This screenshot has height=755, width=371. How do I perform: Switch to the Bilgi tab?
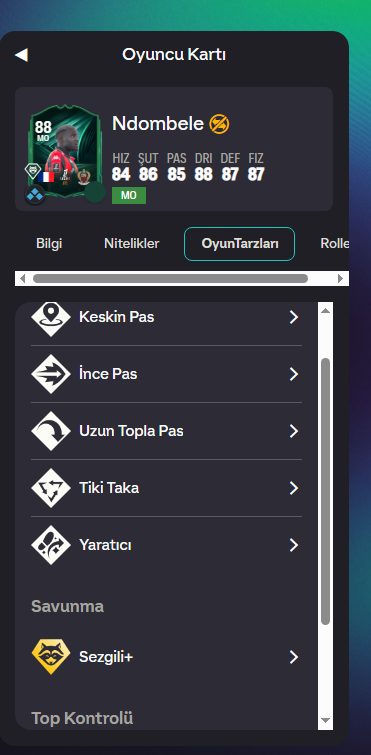49,244
